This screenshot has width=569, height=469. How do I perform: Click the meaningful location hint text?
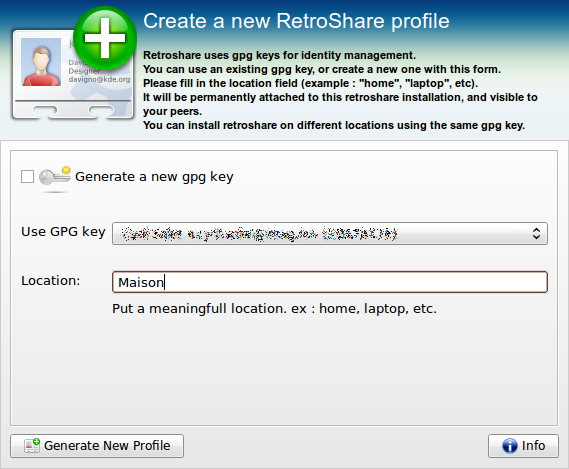274,309
